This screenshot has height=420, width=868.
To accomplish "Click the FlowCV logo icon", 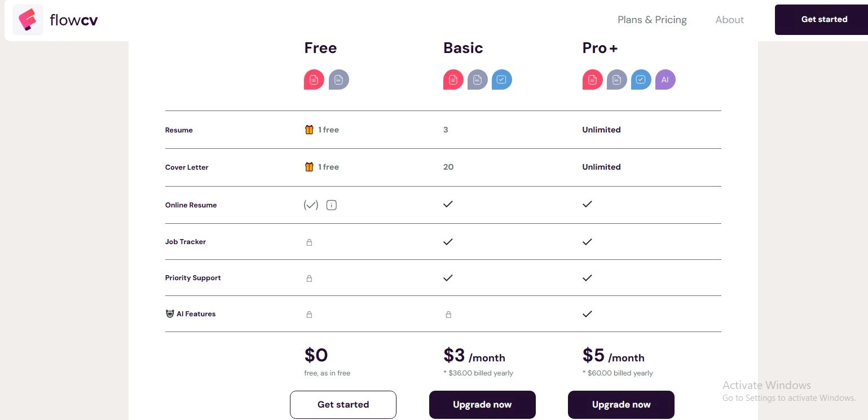I will [28, 20].
